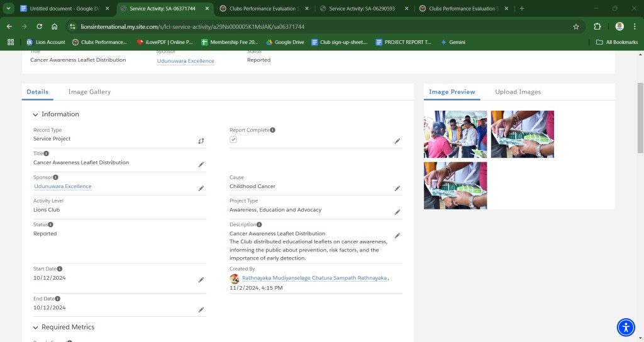Viewport: 644px width, 342px height.
Task: Toggle the Report Complete checkbox
Action: coord(233,140)
